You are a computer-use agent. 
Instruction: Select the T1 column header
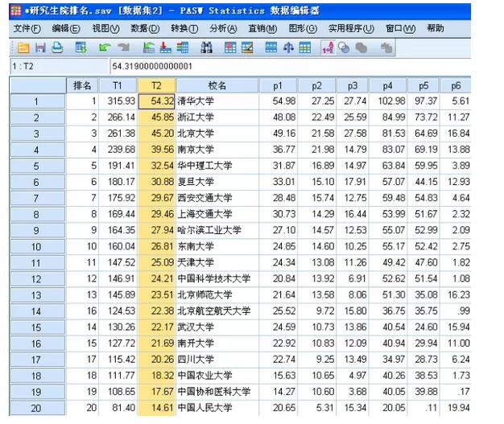pyautogui.click(x=118, y=85)
